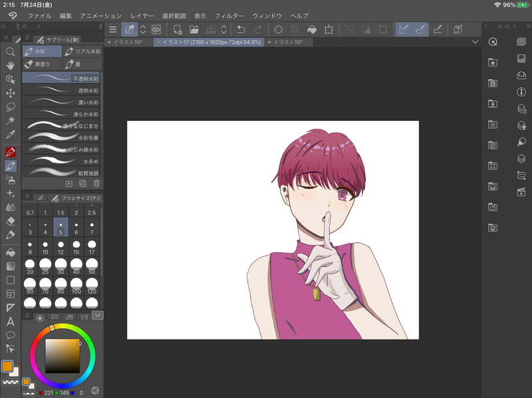
Task: Select the Eyedropper tool
Action: point(10,135)
